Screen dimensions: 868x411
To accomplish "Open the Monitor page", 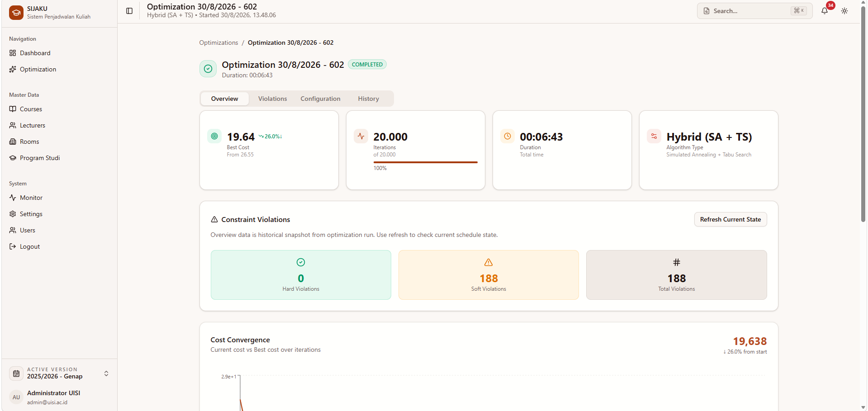I will (x=59, y=198).
